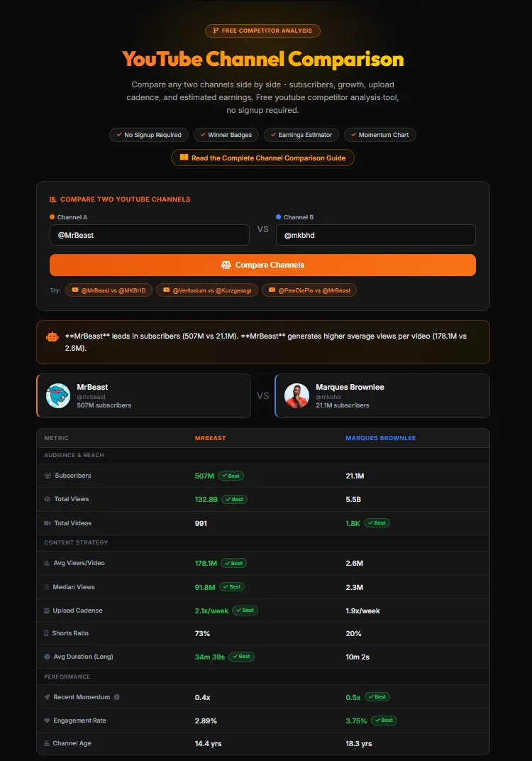Click the MARQUES BROWNLEE column header
Image resolution: width=532 pixels, height=761 pixels.
381,438
